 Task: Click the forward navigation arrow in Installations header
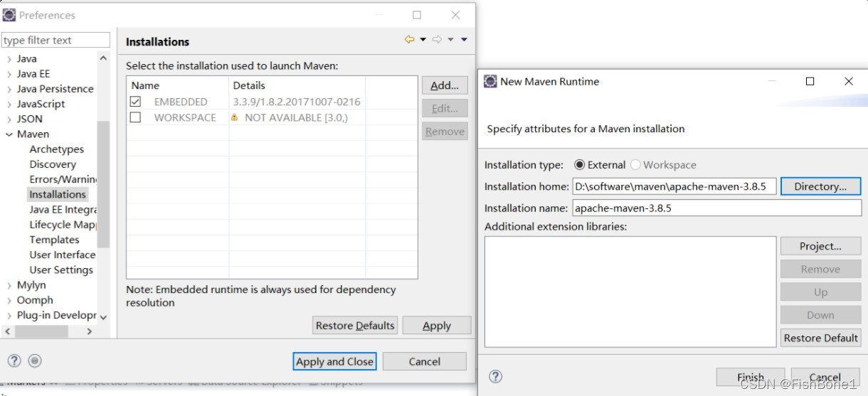click(437, 40)
